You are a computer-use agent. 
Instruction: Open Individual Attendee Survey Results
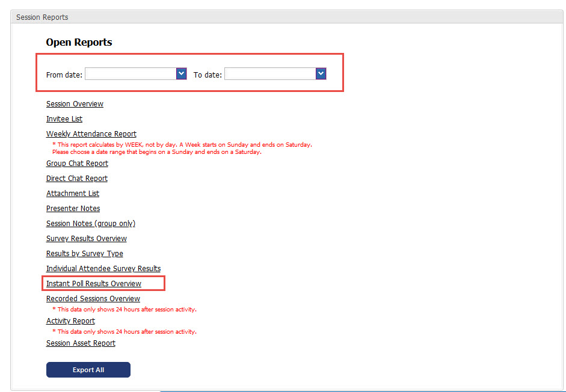pyautogui.click(x=103, y=269)
